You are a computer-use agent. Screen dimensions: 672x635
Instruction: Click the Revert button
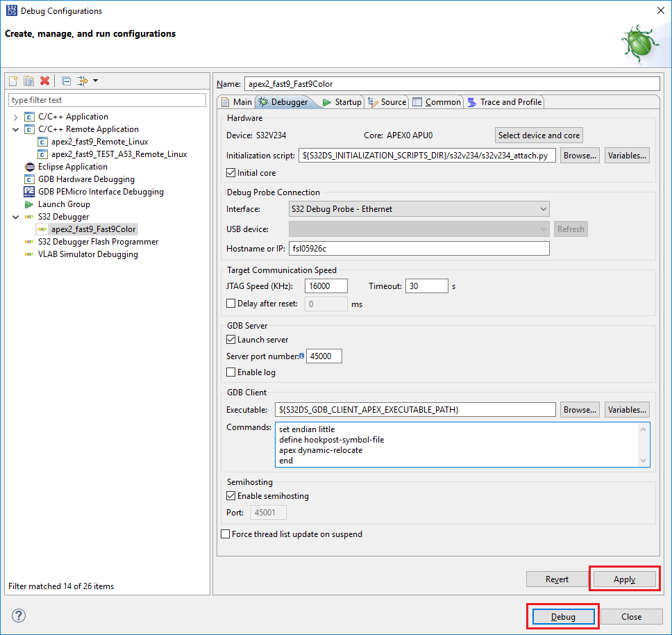(557, 579)
